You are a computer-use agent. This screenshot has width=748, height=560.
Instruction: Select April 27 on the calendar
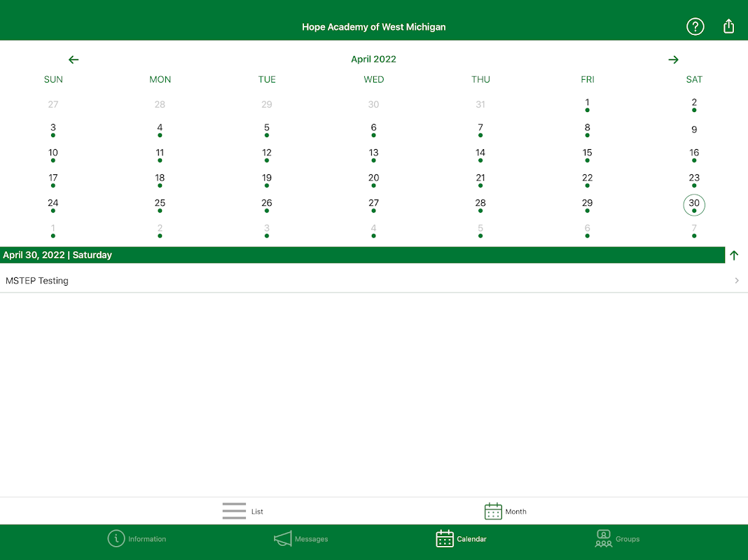pyautogui.click(x=373, y=205)
